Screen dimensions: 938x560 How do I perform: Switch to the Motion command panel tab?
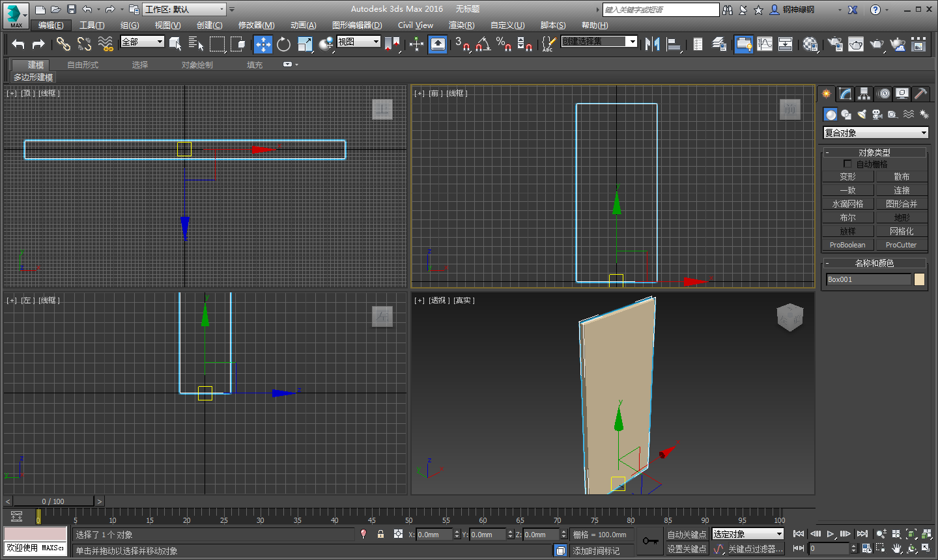(x=884, y=94)
